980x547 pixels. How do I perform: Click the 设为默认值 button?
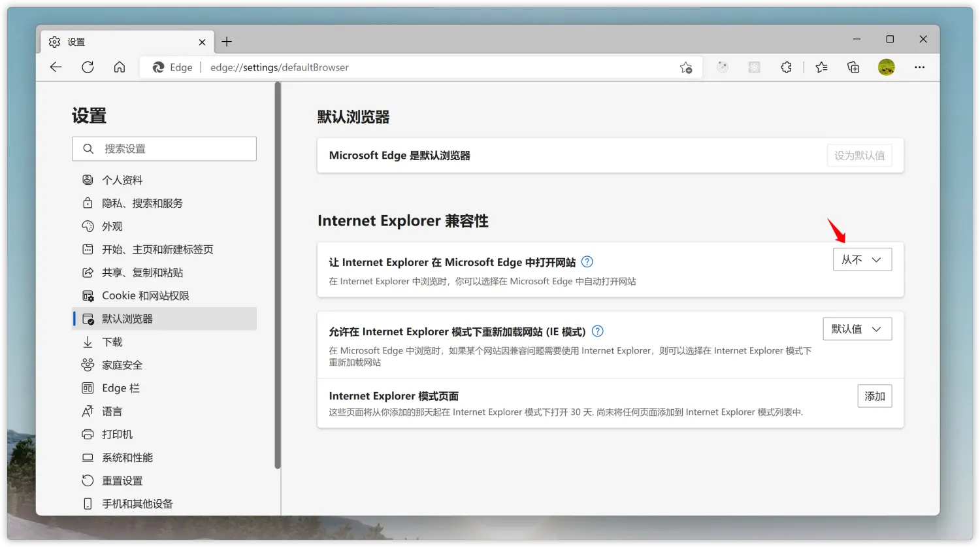click(x=859, y=156)
